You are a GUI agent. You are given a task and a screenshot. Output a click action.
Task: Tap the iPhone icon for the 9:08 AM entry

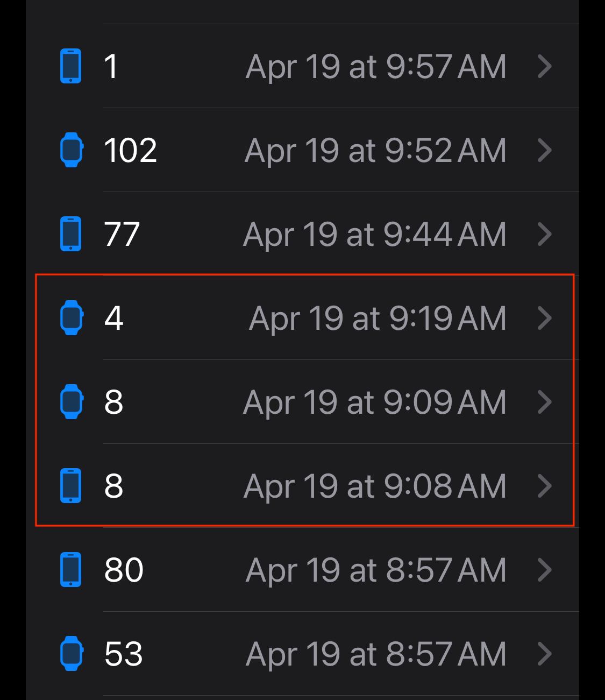(70, 486)
